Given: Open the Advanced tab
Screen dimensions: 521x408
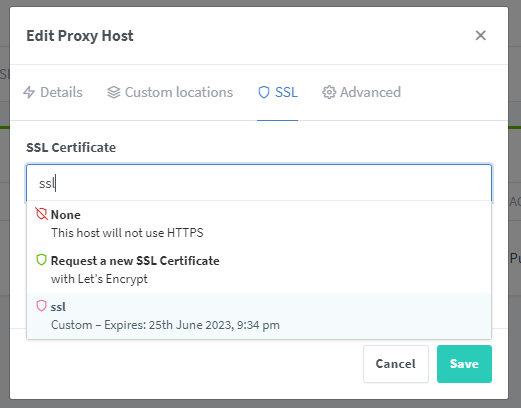Looking at the screenshot, I should click(361, 92).
